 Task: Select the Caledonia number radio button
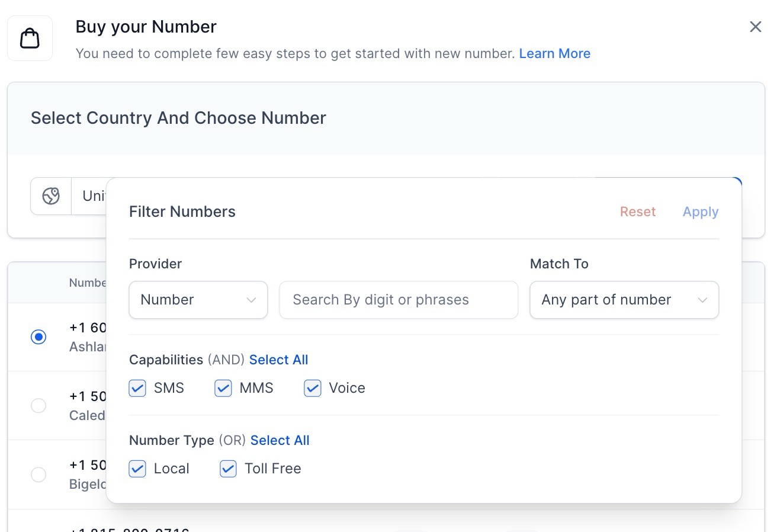(38, 406)
